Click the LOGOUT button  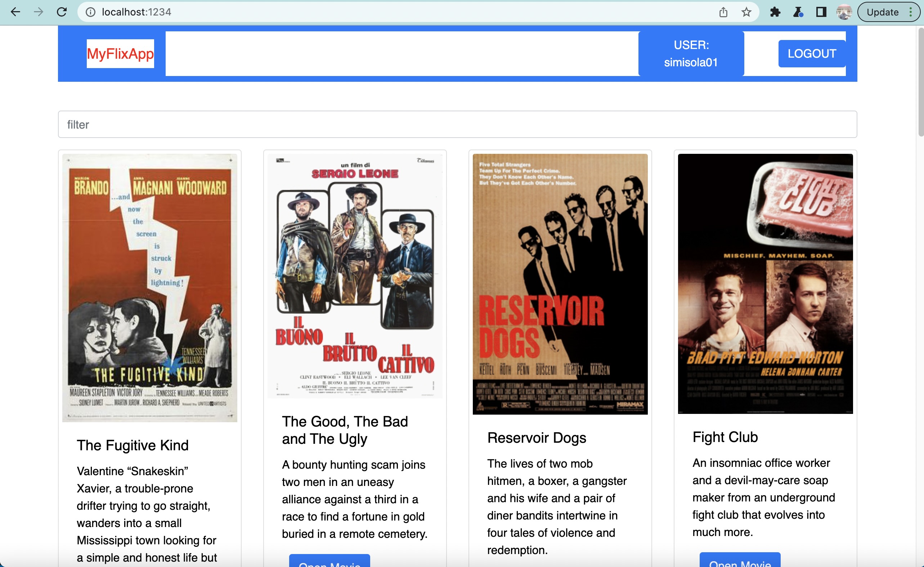pyautogui.click(x=812, y=54)
